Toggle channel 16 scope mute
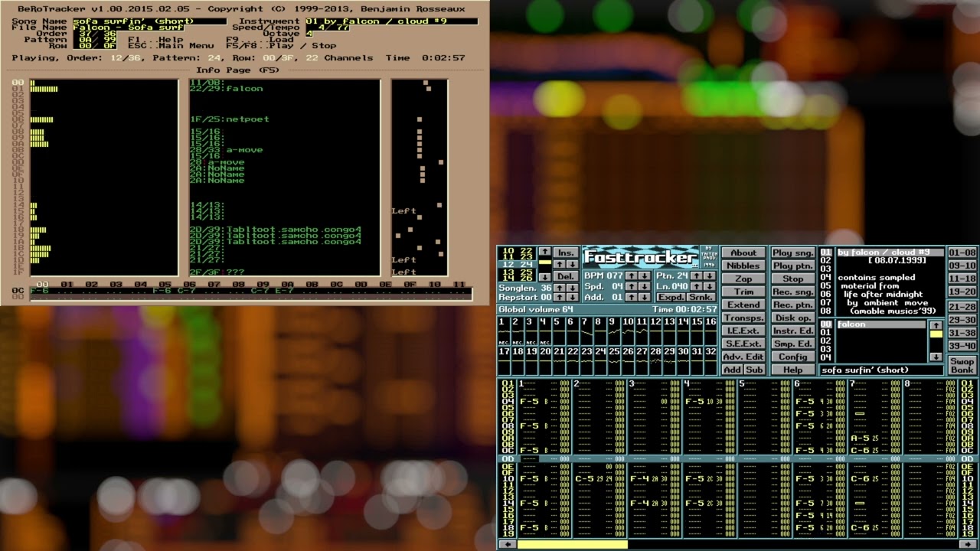Image resolution: width=980 pixels, height=551 pixels. click(x=710, y=331)
